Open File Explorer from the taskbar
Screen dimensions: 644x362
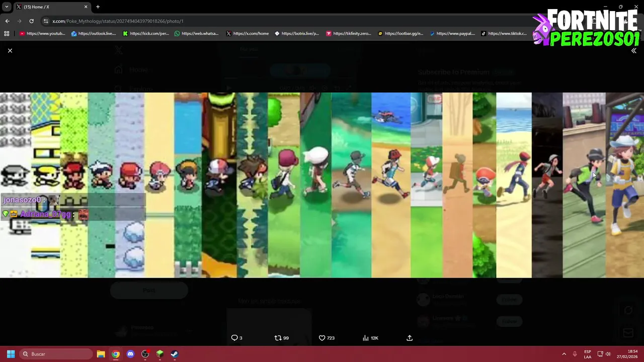tap(101, 354)
